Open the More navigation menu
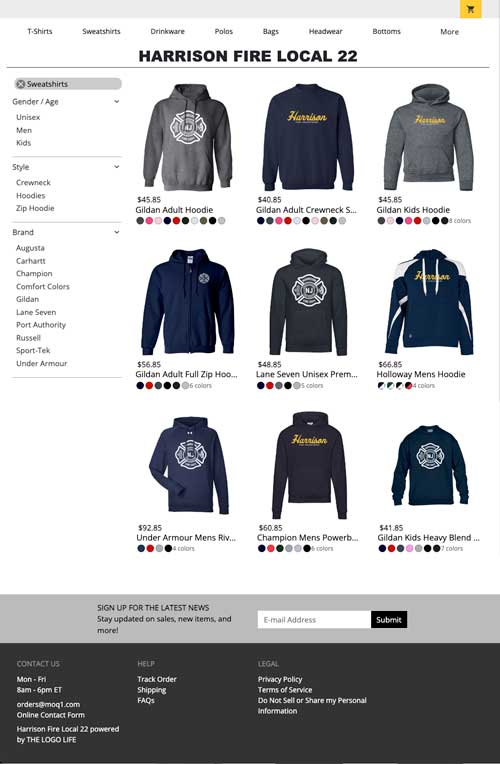The width and height of the screenshot is (500, 764). pyautogui.click(x=449, y=32)
